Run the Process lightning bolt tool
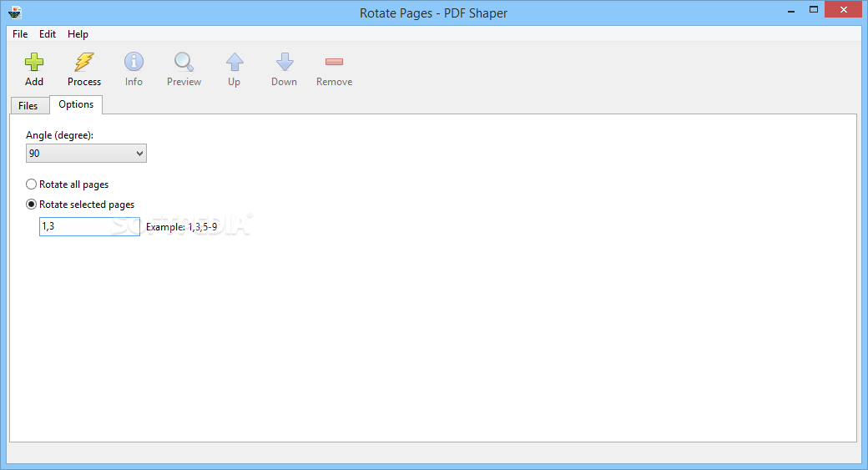 click(84, 62)
